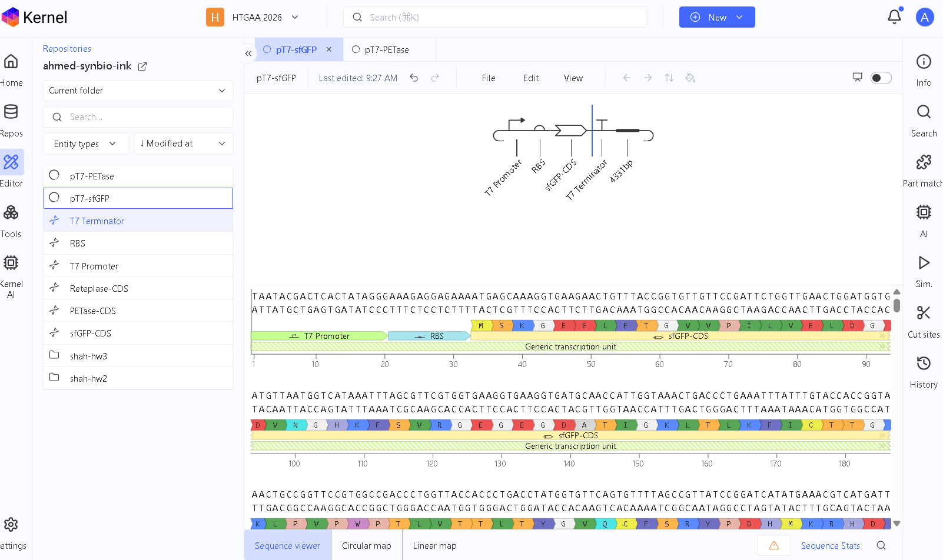Click the T7 Promoter annotation in sequence
943x560 pixels.
pos(319,336)
